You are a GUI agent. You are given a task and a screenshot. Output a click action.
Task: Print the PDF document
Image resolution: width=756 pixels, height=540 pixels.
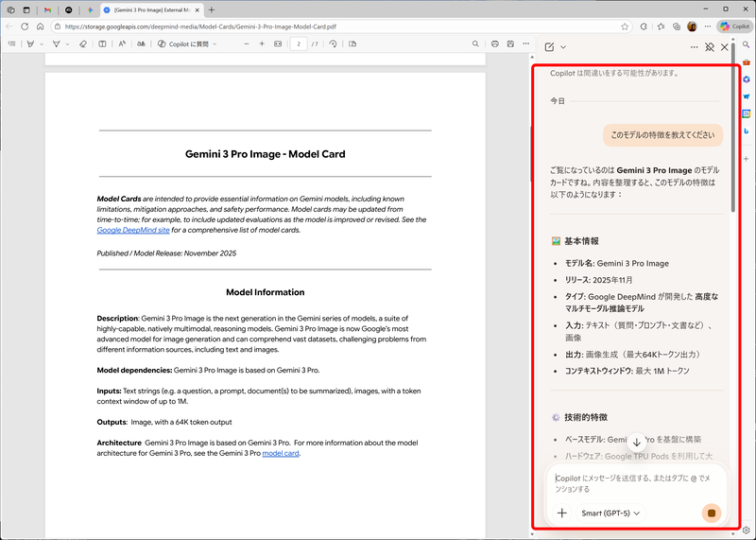[494, 44]
